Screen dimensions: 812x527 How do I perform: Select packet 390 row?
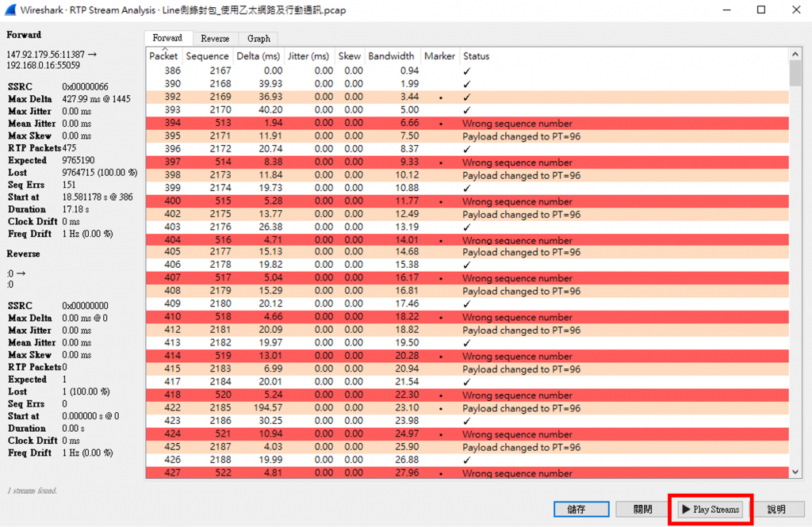(467, 84)
